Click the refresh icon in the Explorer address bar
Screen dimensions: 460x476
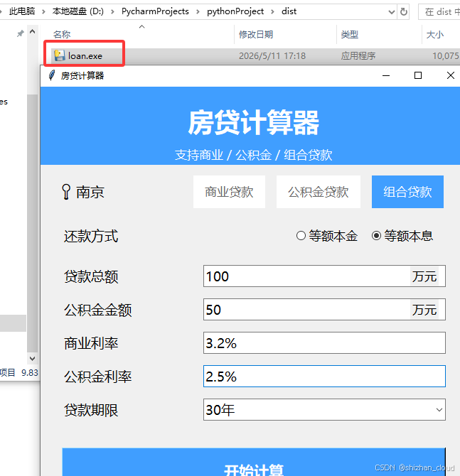point(404,12)
